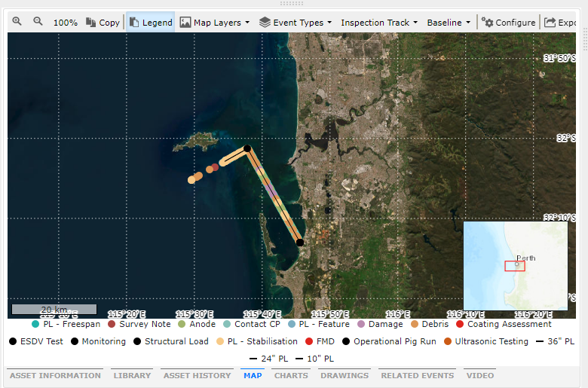The image size is (588, 388).
Task: Copy the map image
Action: (x=103, y=23)
